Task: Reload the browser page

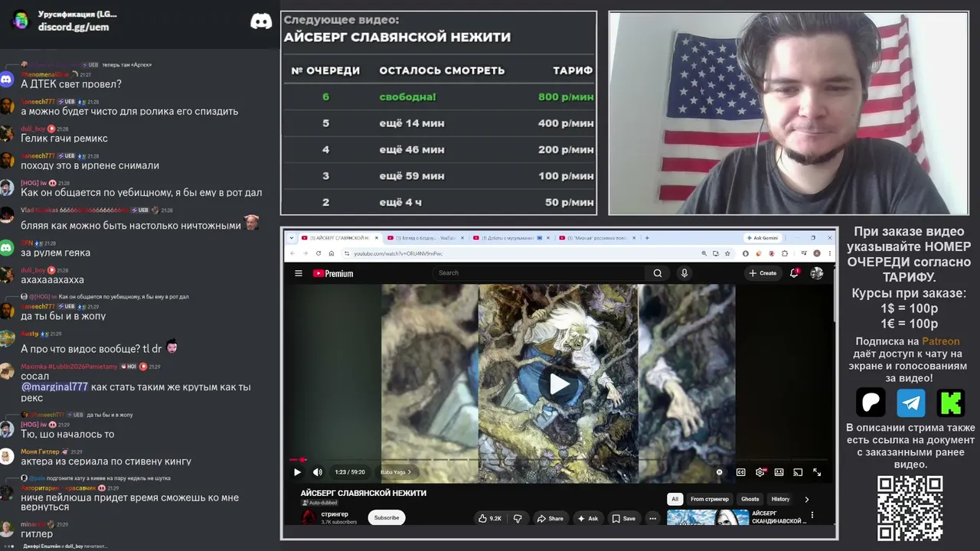Action: (x=318, y=253)
